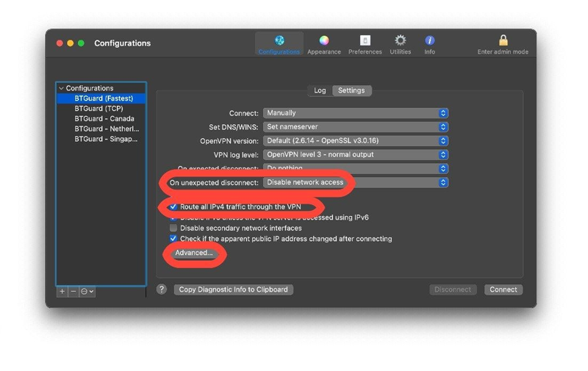
Task: Collapse the Configurations tree group
Action: [x=61, y=88]
